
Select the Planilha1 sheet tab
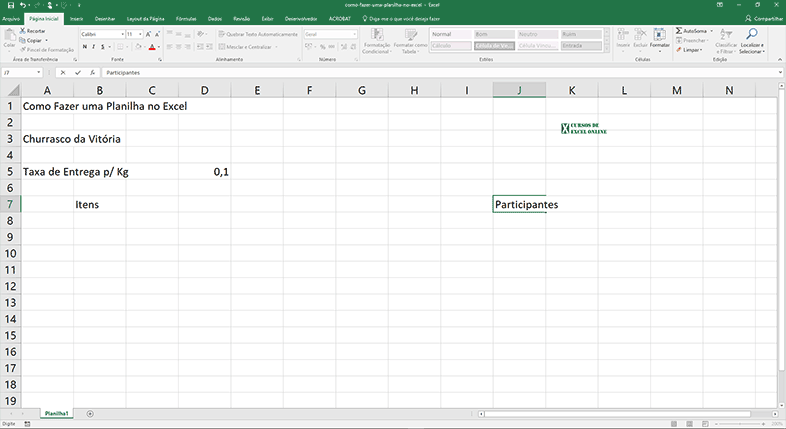coord(57,414)
